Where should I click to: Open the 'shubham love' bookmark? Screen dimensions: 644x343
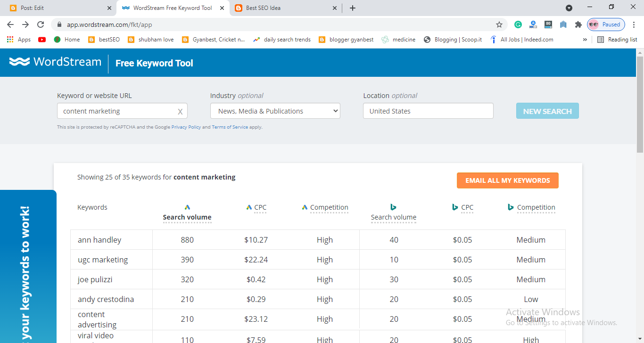click(x=151, y=40)
